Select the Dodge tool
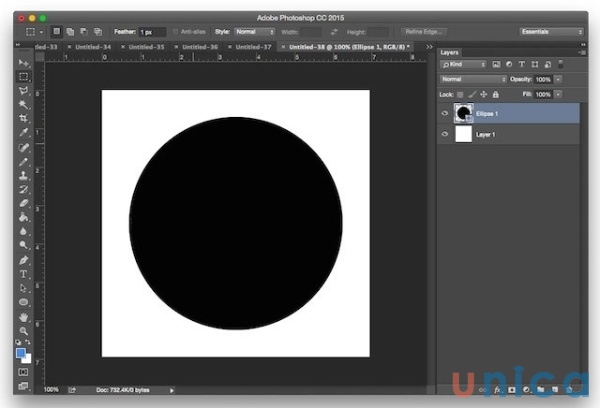 (23, 245)
